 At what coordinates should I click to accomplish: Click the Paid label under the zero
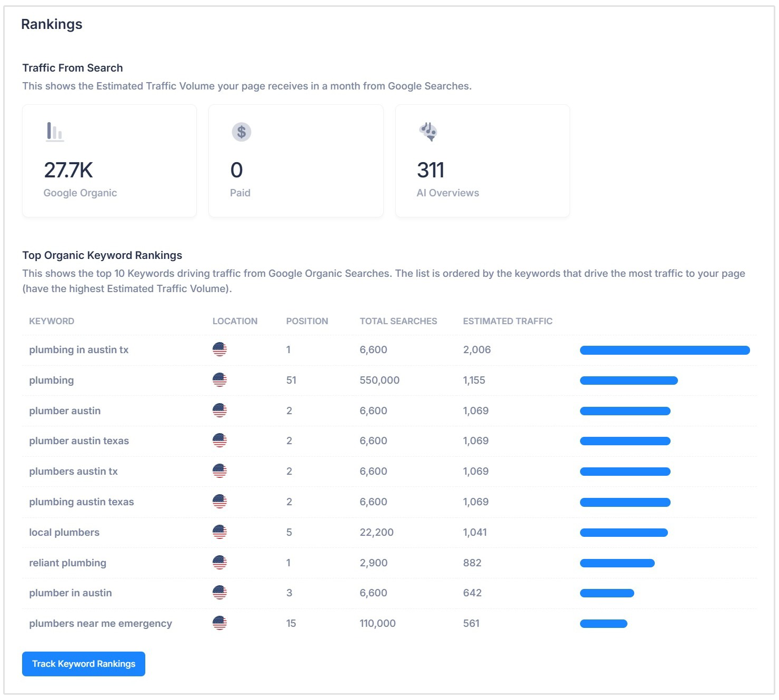[240, 193]
